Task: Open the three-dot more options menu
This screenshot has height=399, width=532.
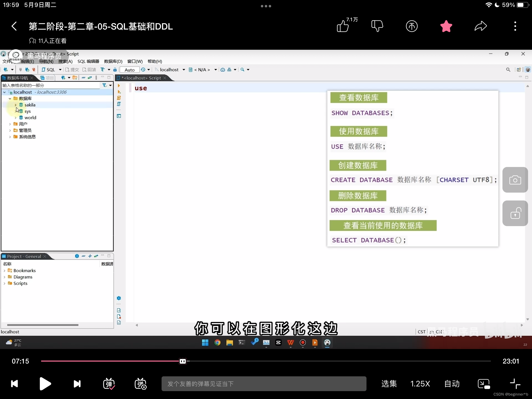Action: [x=515, y=26]
